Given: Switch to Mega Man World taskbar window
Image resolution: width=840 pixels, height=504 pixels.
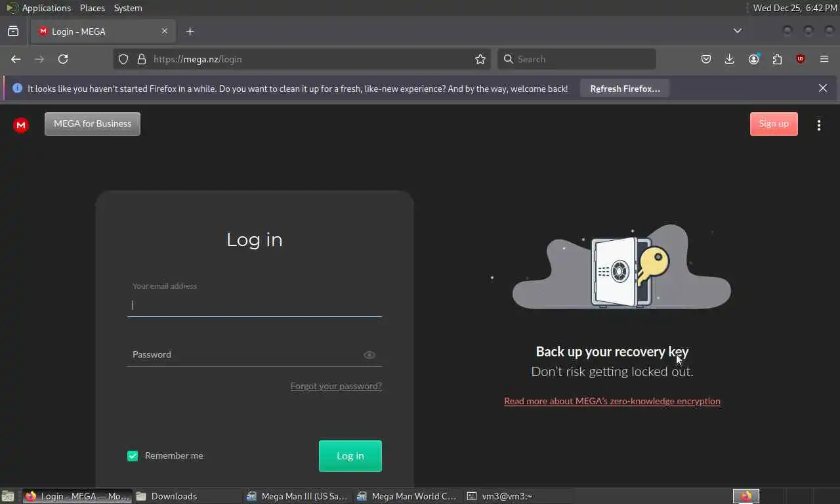Looking at the screenshot, I should 407,496.
